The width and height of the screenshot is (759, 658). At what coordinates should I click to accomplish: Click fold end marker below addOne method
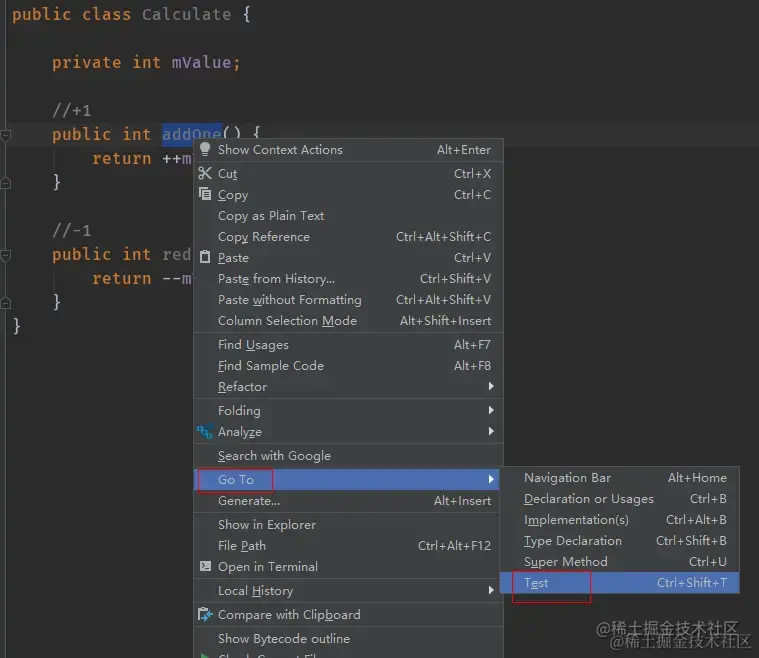pyautogui.click(x=6, y=183)
